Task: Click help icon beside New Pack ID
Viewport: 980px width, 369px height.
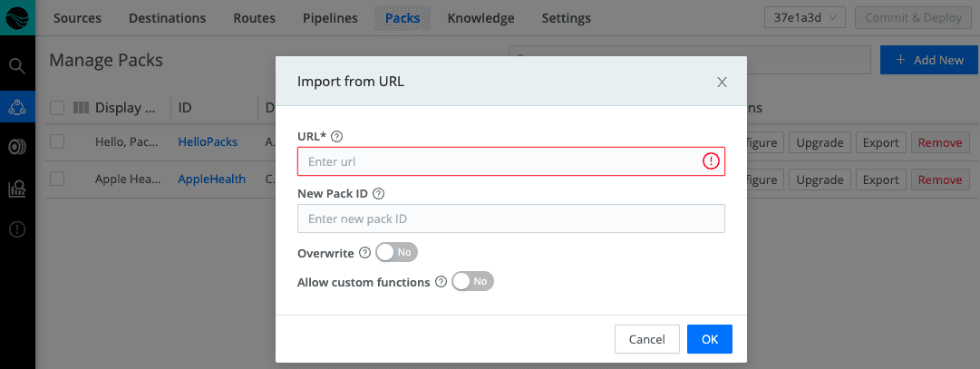Action: click(x=379, y=193)
